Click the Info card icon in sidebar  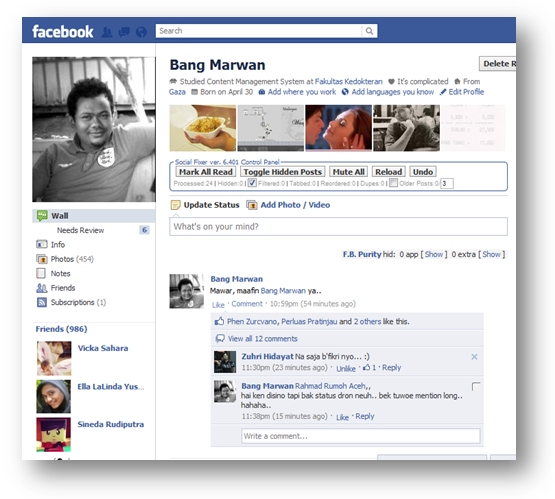click(x=41, y=245)
